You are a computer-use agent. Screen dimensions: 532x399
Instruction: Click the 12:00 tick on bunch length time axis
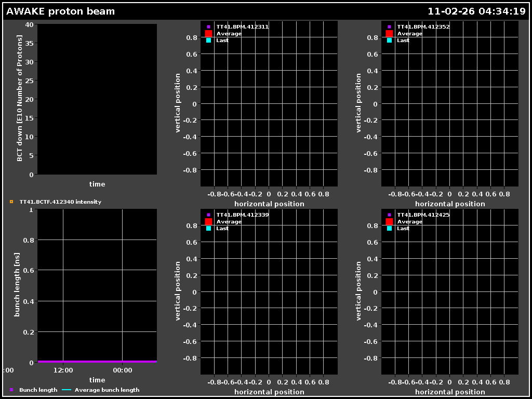tap(63, 370)
